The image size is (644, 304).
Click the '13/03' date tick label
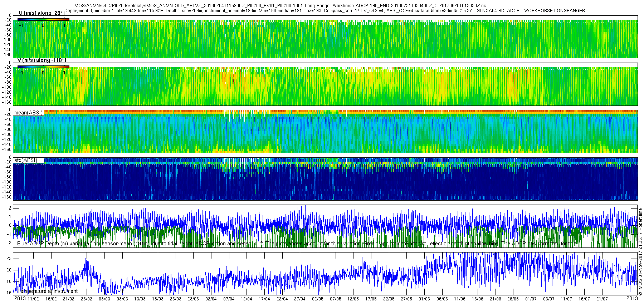coord(140,299)
